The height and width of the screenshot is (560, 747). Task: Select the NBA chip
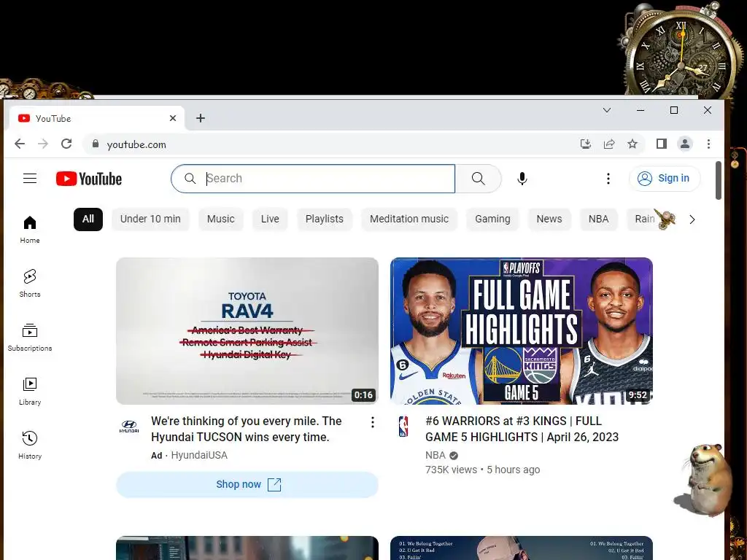[598, 219]
